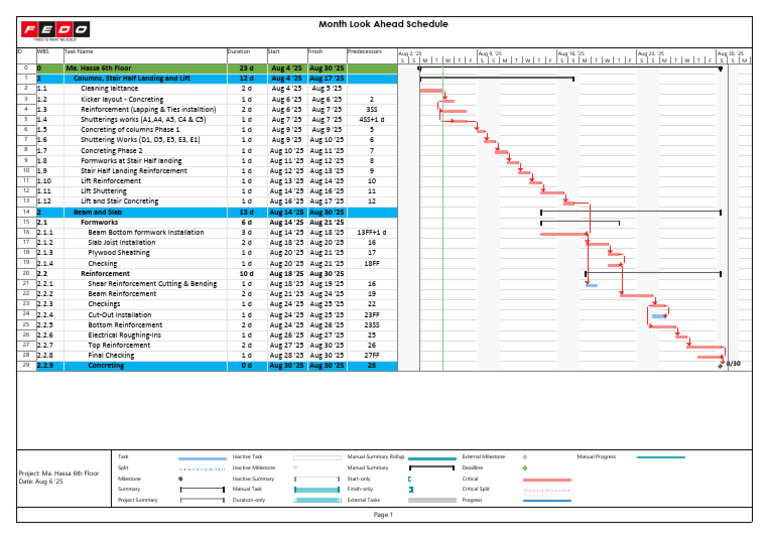Click the Month Look Ahead Schedule title
This screenshot has height=538, width=768.
coord(383,24)
